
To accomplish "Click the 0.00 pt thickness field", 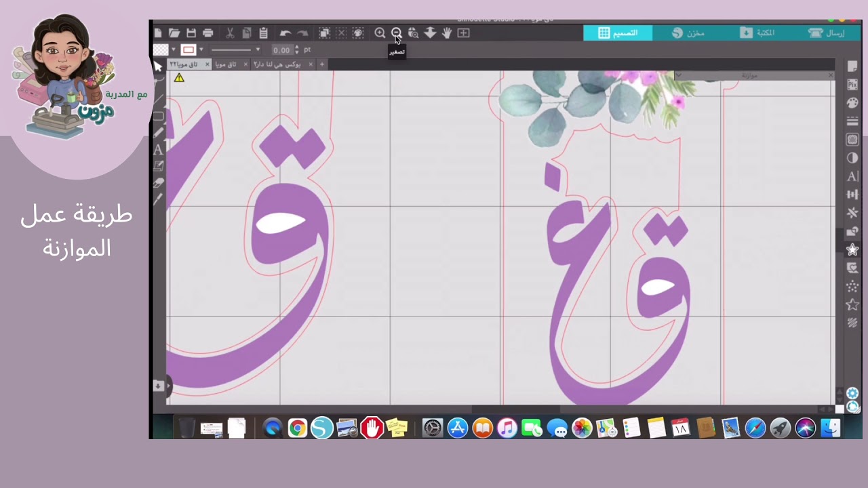I will [281, 49].
